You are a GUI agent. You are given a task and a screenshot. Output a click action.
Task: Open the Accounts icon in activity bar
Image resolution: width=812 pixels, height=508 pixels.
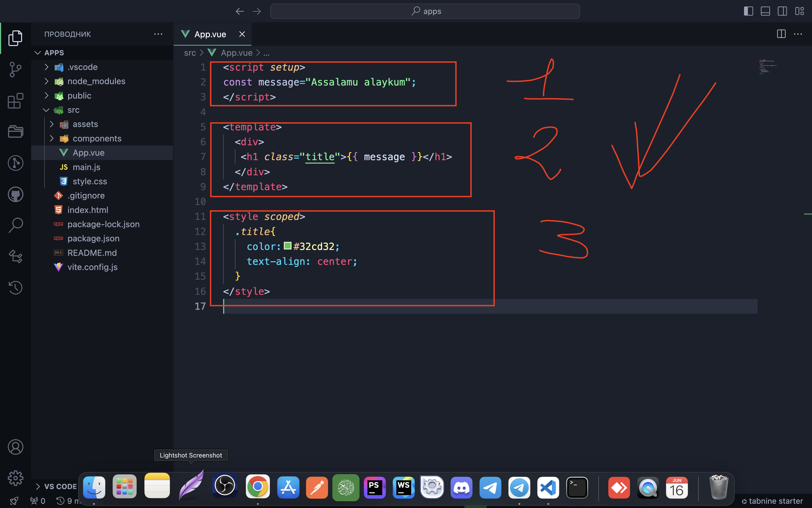15,447
